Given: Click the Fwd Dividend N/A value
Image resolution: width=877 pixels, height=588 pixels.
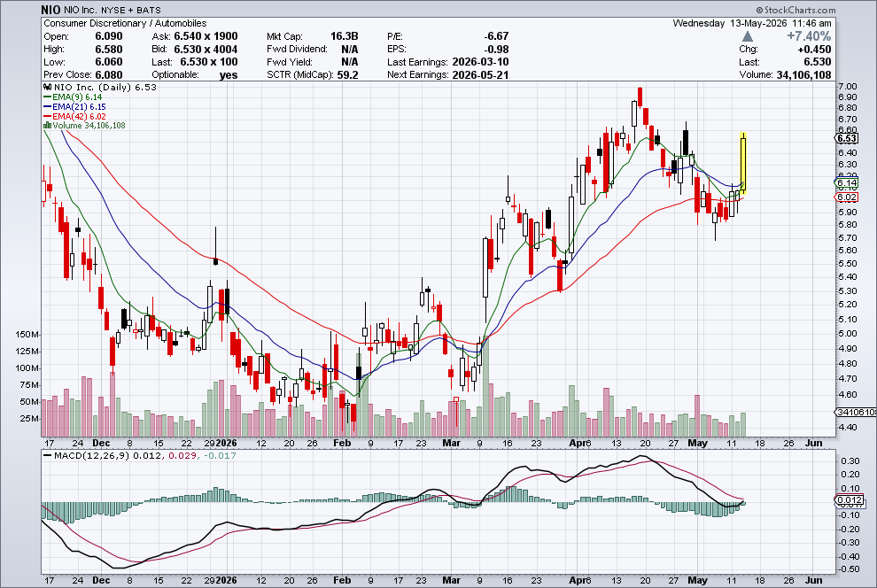Looking at the screenshot, I should (x=350, y=50).
